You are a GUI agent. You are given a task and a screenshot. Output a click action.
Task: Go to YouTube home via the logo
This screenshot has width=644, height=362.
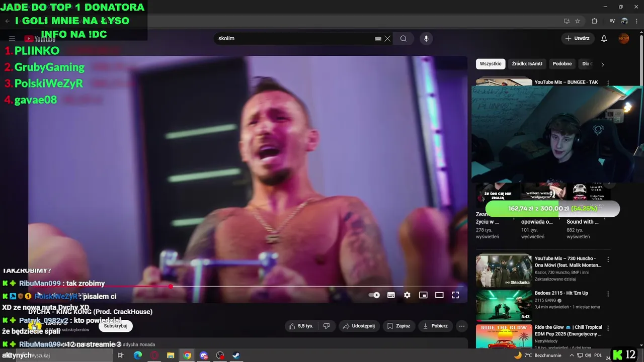click(x=40, y=39)
